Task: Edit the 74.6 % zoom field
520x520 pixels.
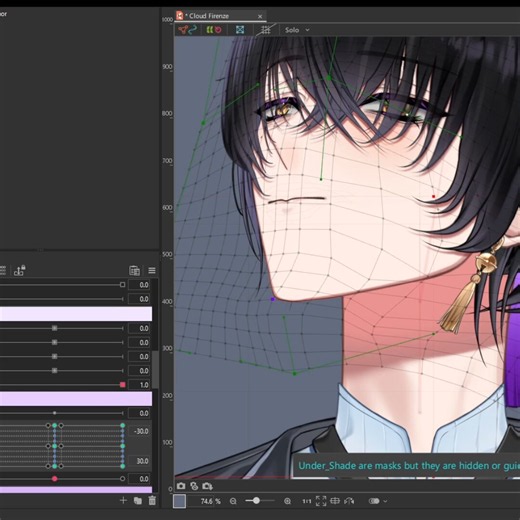Action: coord(207,501)
